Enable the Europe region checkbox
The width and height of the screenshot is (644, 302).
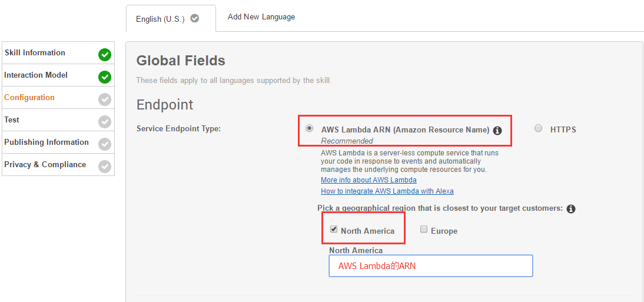[424, 230]
